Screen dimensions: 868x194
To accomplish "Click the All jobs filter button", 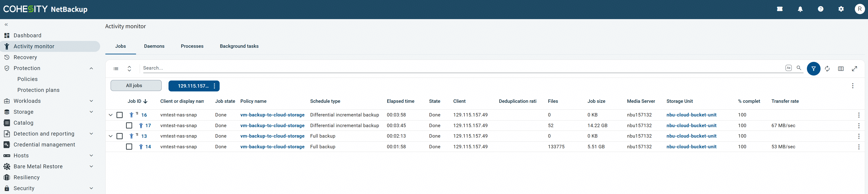I will coord(136,86).
